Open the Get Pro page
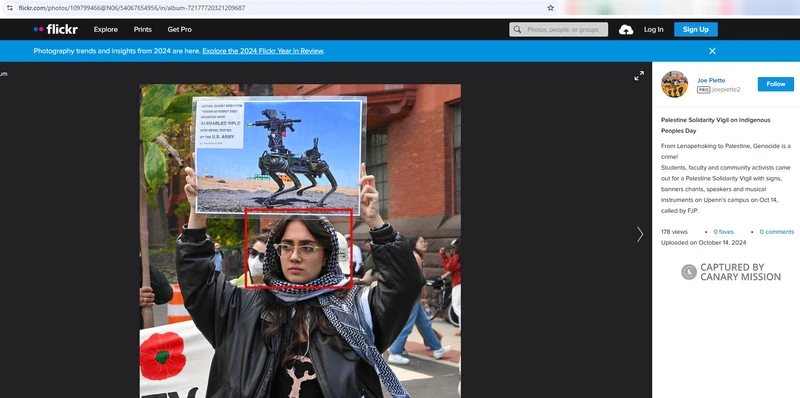Screen dimensions: 800x398 click(180, 30)
